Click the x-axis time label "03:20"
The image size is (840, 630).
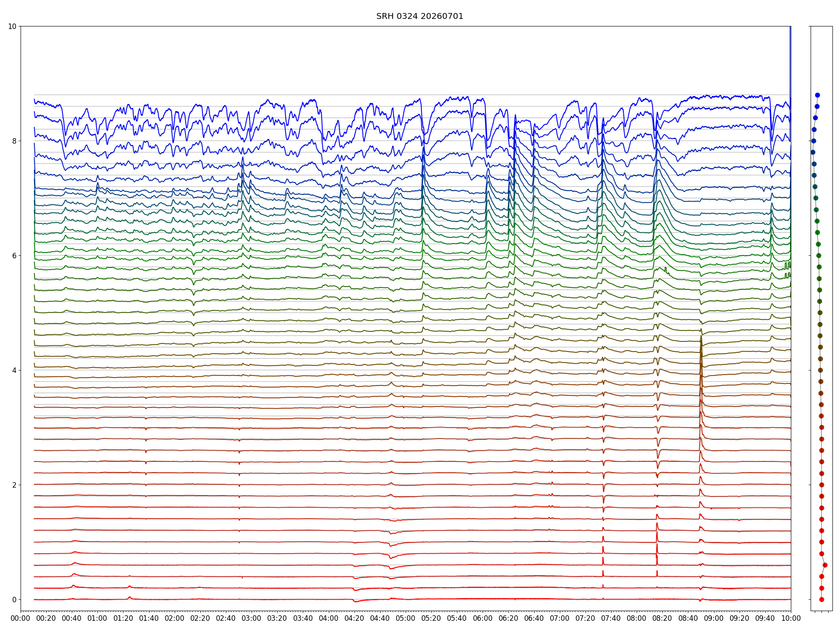click(x=277, y=619)
